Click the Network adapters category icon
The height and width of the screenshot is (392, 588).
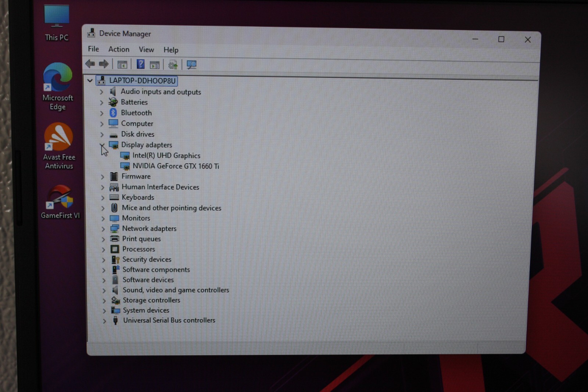click(115, 228)
